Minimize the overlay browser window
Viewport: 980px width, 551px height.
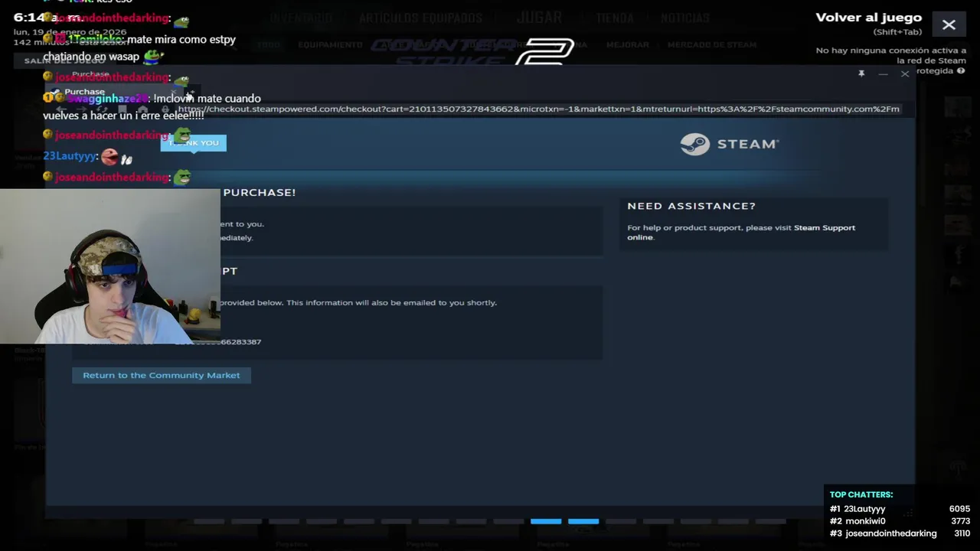click(883, 73)
